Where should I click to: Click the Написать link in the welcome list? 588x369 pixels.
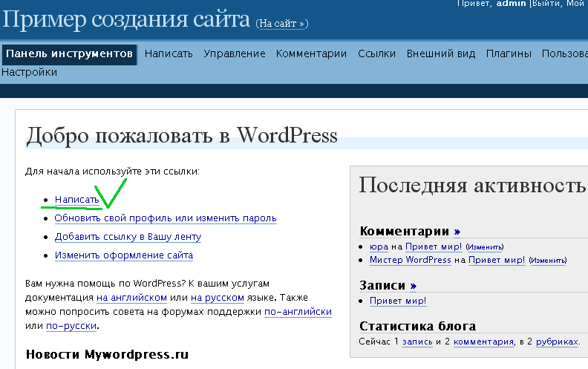[77, 200]
